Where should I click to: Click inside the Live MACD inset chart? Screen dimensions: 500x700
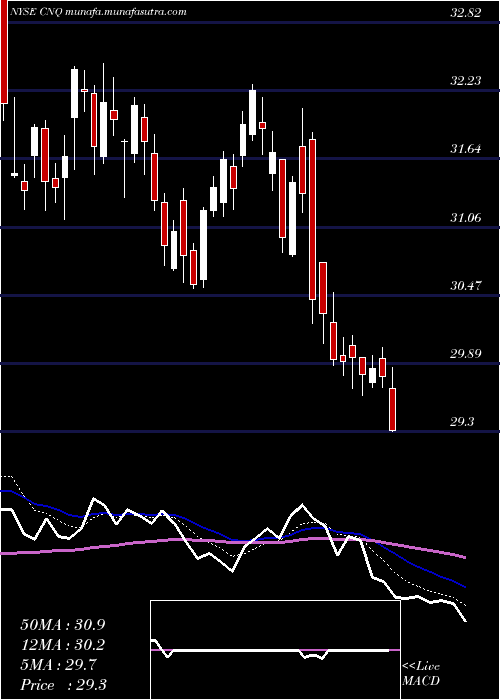275,650
